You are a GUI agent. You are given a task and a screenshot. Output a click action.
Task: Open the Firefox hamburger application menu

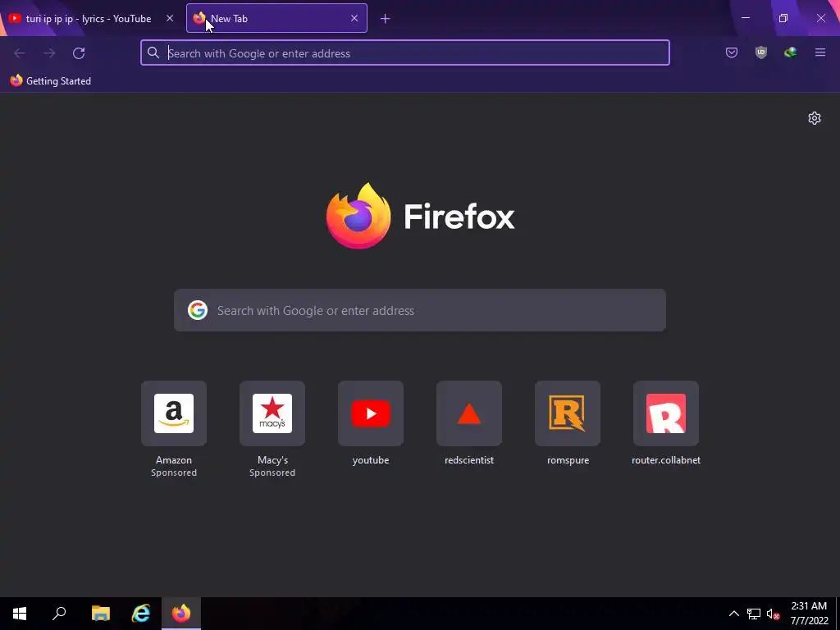click(x=819, y=52)
